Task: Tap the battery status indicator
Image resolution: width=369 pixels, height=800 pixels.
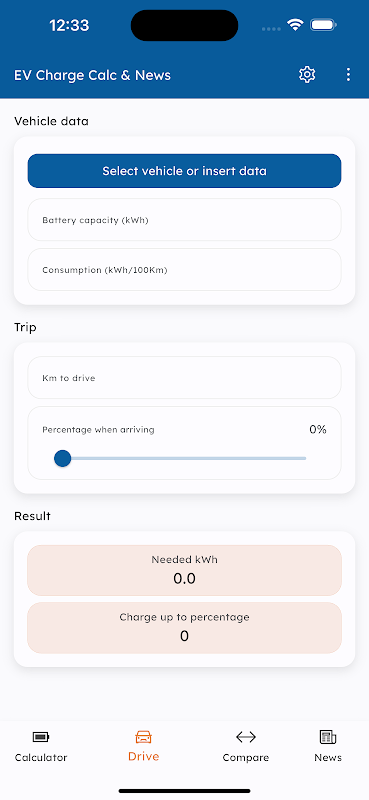Action: coord(323,24)
